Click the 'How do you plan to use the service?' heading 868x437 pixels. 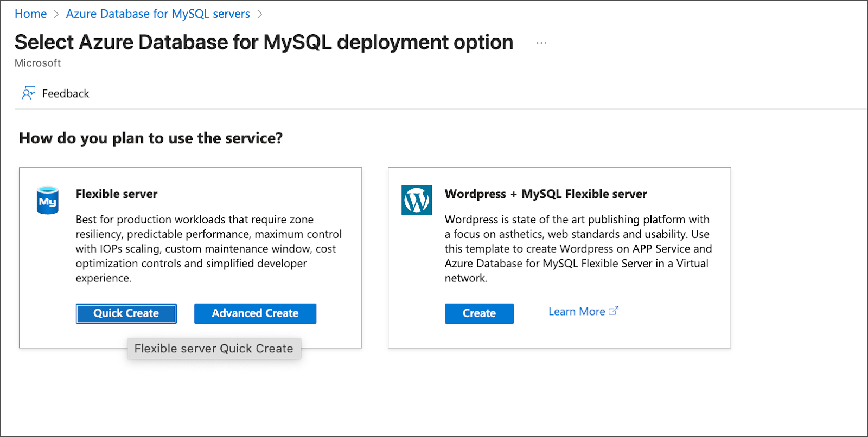151,138
